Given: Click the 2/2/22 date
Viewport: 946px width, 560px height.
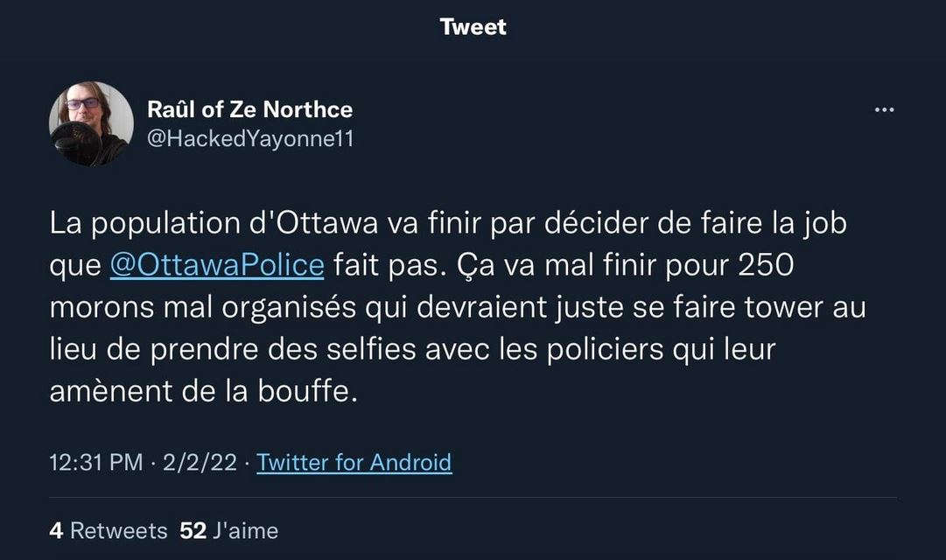Looking at the screenshot, I should (200, 462).
